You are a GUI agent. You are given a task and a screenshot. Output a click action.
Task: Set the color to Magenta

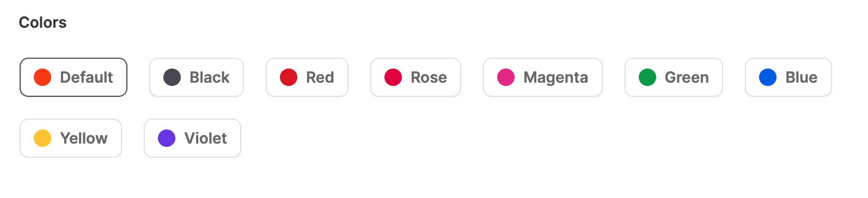543,77
